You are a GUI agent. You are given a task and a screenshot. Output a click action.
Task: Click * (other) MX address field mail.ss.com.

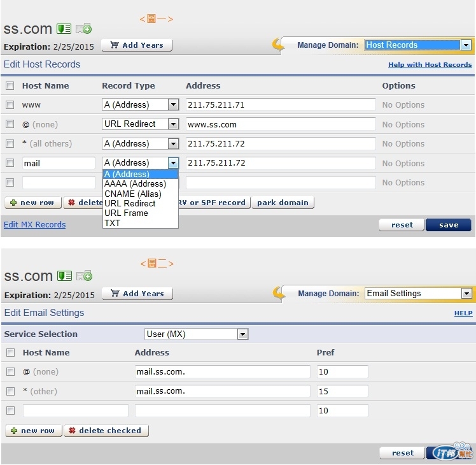223,391
